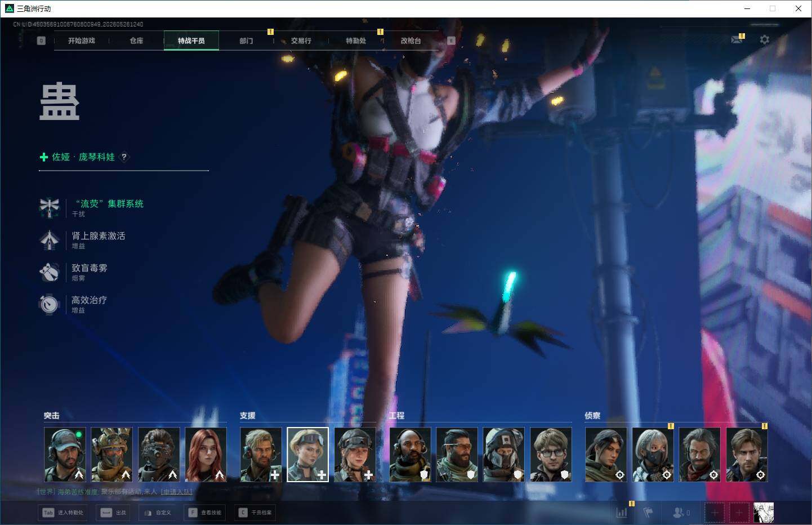The height and width of the screenshot is (525, 812).
Task: Click the 申请入队 link in world chat
Action: pos(177,492)
